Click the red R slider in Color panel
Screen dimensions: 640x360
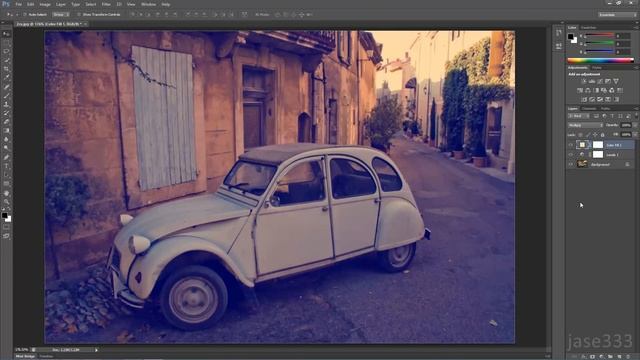click(599, 36)
